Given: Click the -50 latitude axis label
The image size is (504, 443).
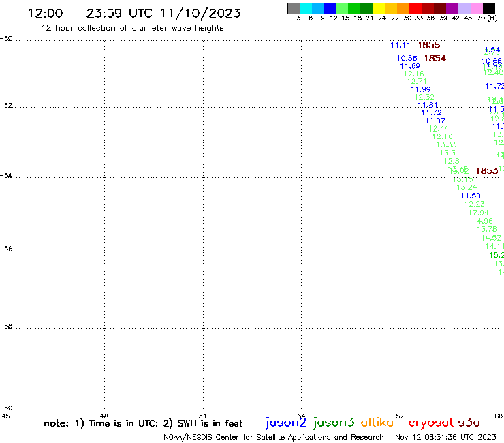Looking at the screenshot, I should 6,39.
